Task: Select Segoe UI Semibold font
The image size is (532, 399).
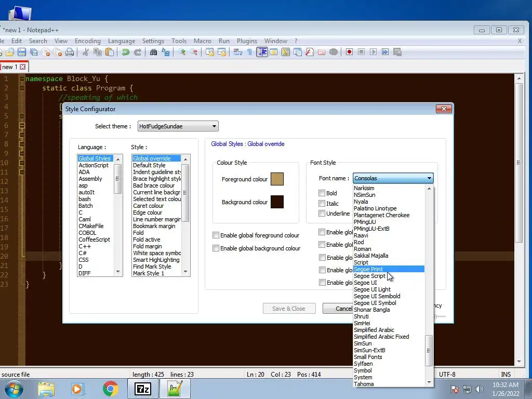Action: pos(389,296)
